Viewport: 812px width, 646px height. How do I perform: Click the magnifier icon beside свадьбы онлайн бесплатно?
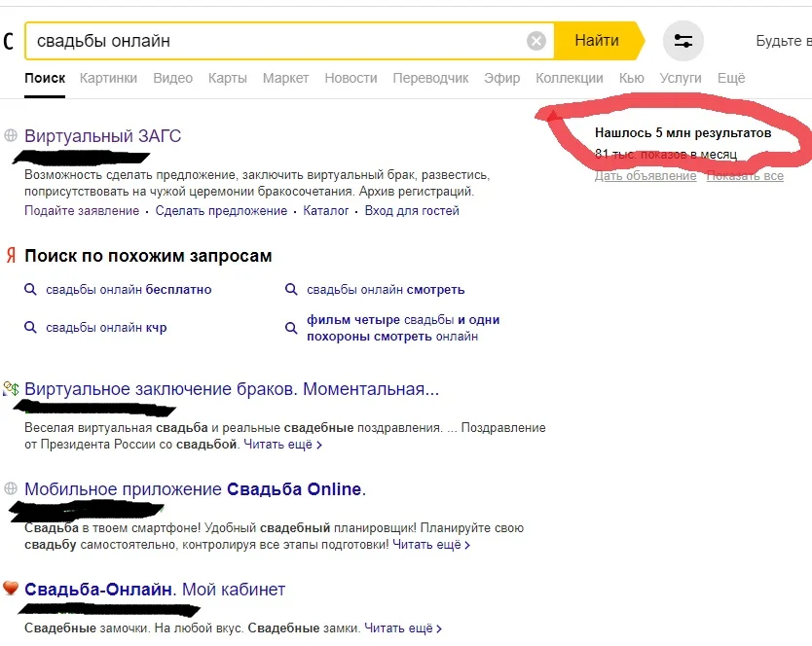pyautogui.click(x=32, y=289)
